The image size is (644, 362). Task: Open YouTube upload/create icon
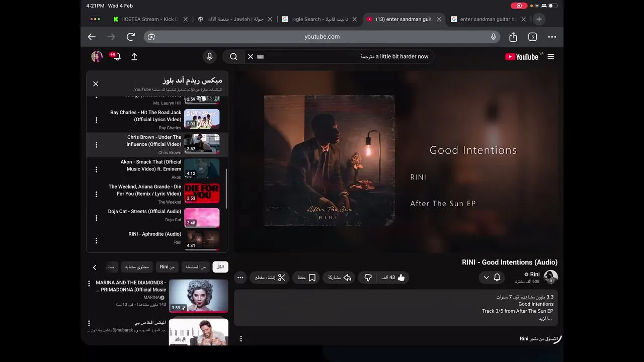(x=134, y=57)
